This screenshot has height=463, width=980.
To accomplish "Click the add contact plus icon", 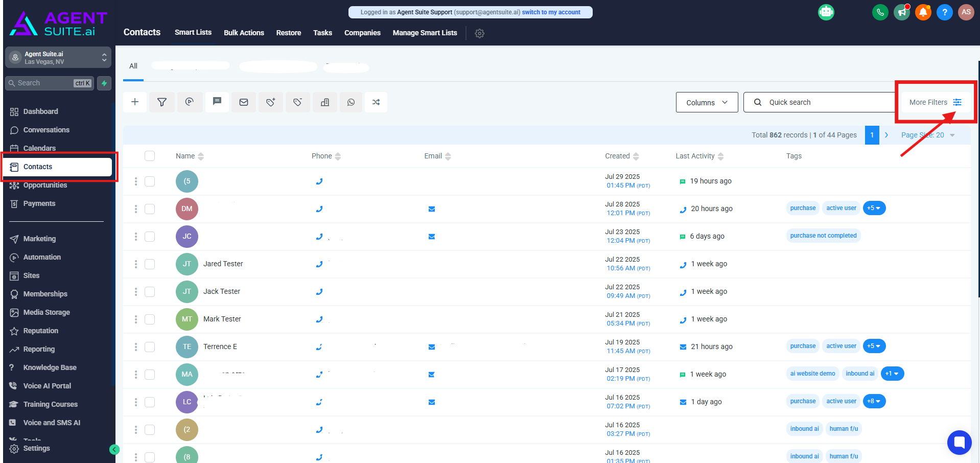I will point(135,102).
